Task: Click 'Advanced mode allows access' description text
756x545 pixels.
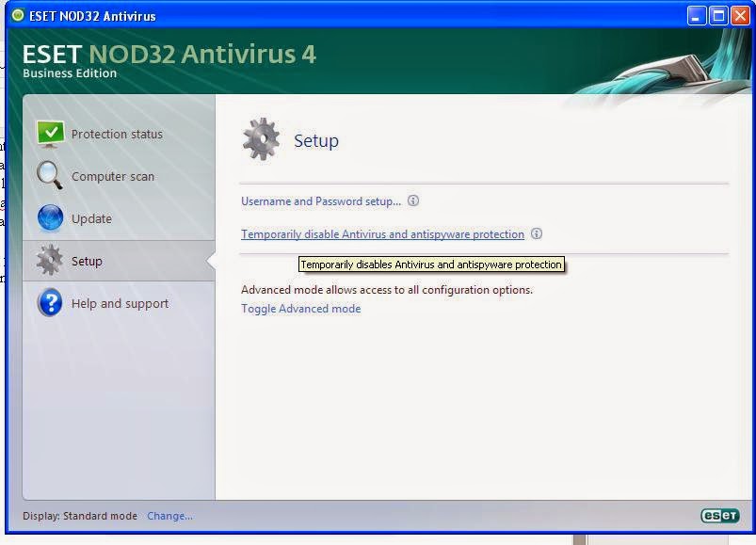Action: pos(387,290)
